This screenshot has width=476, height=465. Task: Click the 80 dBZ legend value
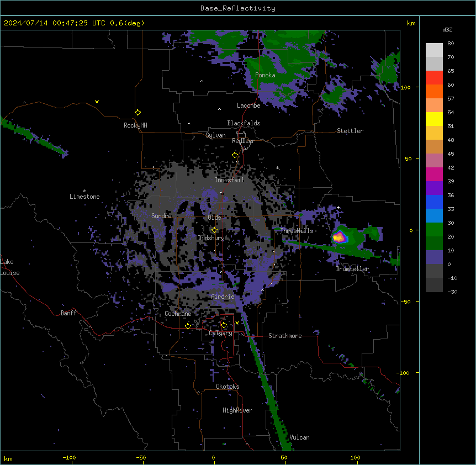click(x=451, y=44)
